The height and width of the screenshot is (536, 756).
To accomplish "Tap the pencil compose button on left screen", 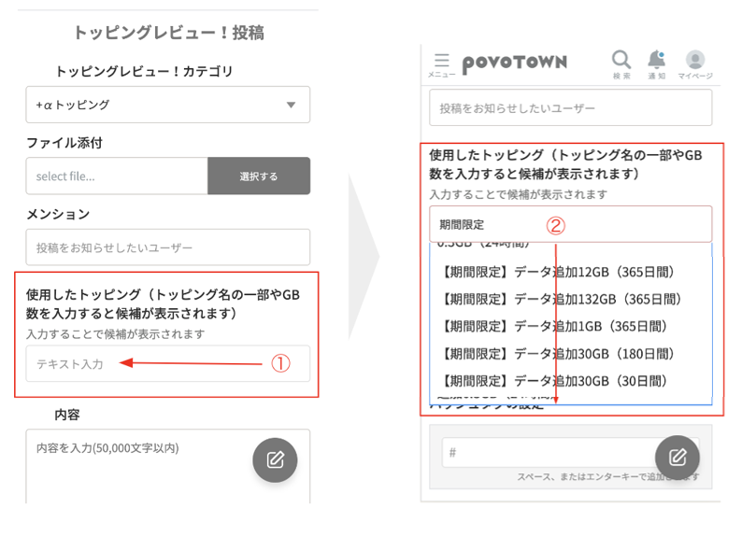I will [x=275, y=459].
